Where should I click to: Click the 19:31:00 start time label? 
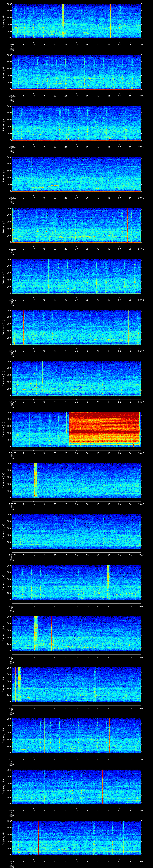[x=12, y=810]
